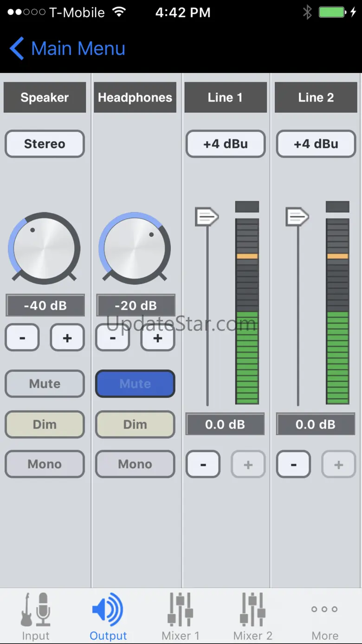The height and width of the screenshot is (644, 362).
Task: Increase Line 1 level with plus button
Action: click(x=248, y=464)
